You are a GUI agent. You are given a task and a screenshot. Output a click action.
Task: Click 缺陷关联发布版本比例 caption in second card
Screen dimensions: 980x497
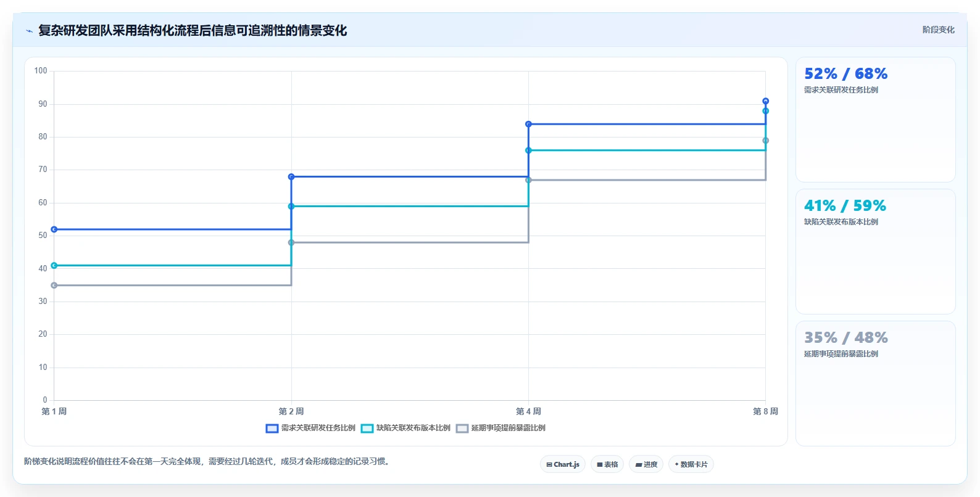841,222
